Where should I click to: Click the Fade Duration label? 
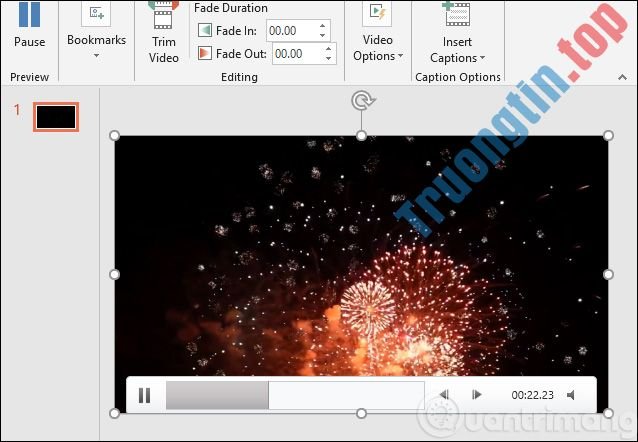pyautogui.click(x=231, y=8)
